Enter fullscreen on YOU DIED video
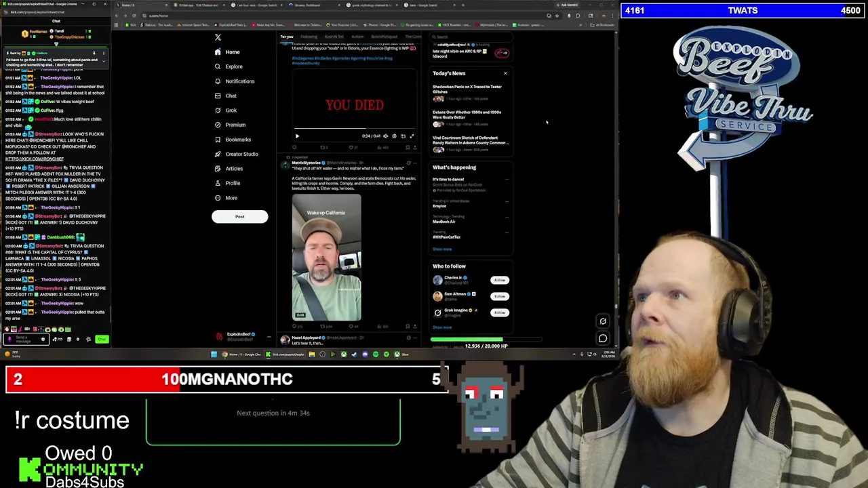The height and width of the screenshot is (488, 868). (x=412, y=136)
